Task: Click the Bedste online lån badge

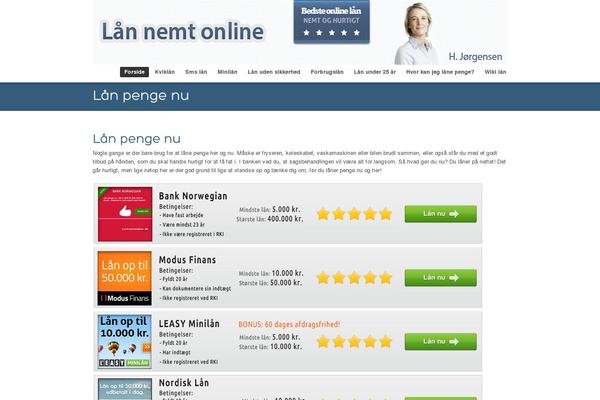Action: (x=331, y=22)
